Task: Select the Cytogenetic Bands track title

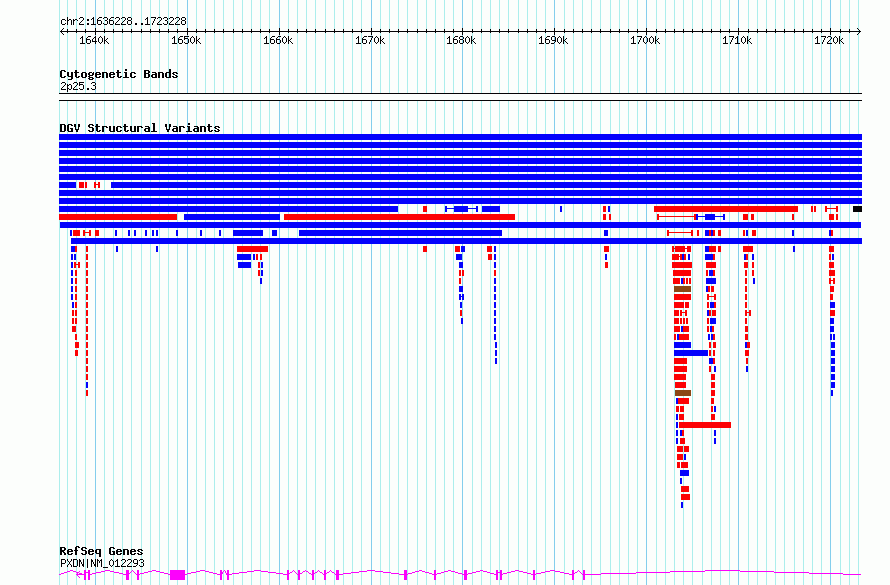Action: point(119,74)
